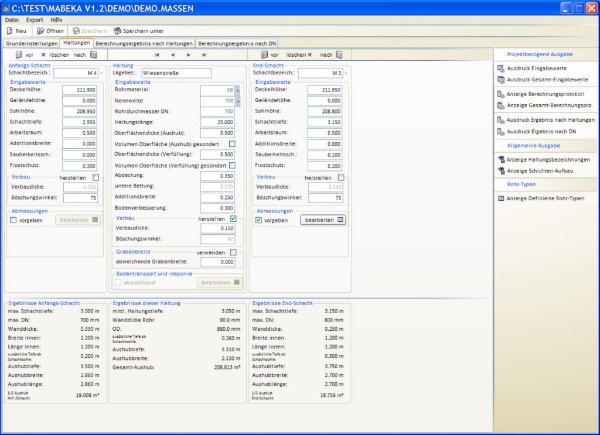The width and height of the screenshot is (600, 435).
Task: Click the abweichende Grabenbreite field 0.000
Action: [217, 262]
